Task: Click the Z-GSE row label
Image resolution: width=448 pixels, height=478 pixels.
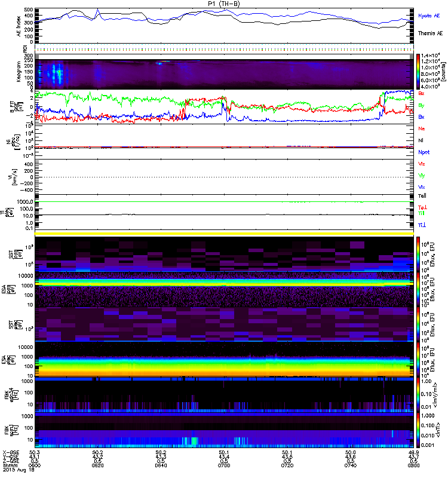Action: 10,461
